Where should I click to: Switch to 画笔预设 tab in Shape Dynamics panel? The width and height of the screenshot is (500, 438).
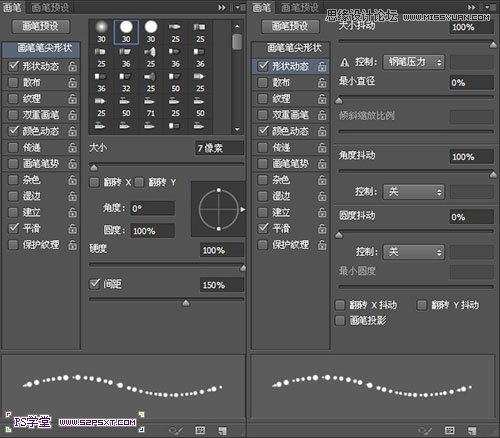point(300,7)
